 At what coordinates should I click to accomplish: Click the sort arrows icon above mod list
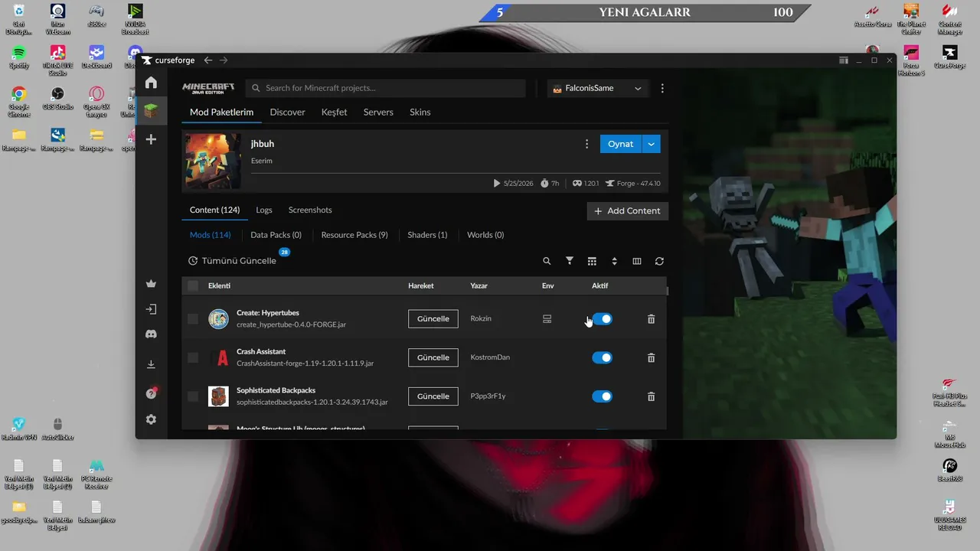[x=614, y=261]
